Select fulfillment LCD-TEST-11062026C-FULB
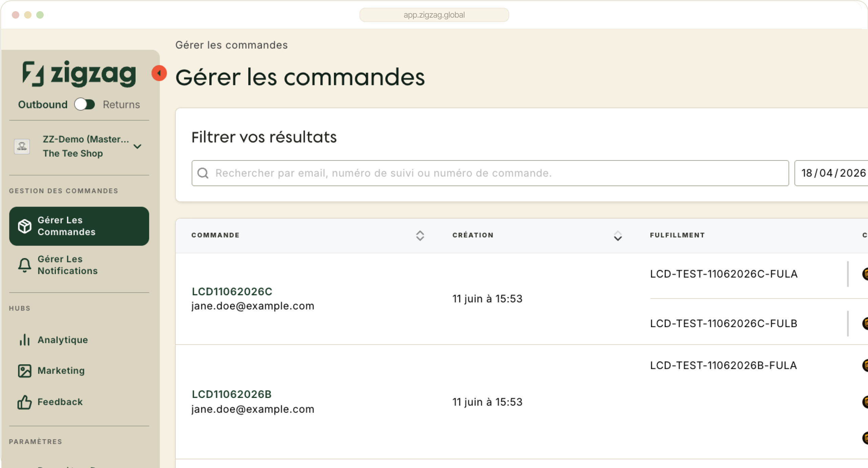868x468 pixels. 724,323
